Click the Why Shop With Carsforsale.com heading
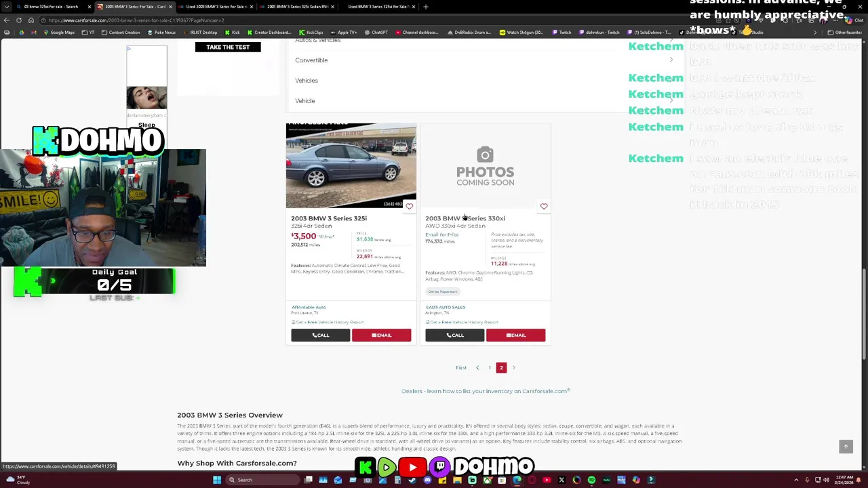Image resolution: width=868 pixels, height=488 pixels. (237, 463)
